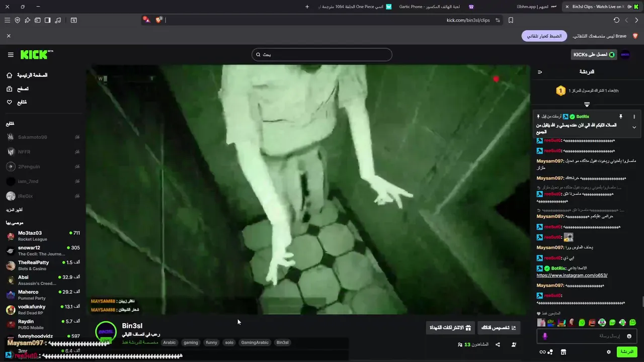This screenshot has width=644, height=362.
Task: Open Brave Leo AI sparkle icon
Action: [27, 20]
